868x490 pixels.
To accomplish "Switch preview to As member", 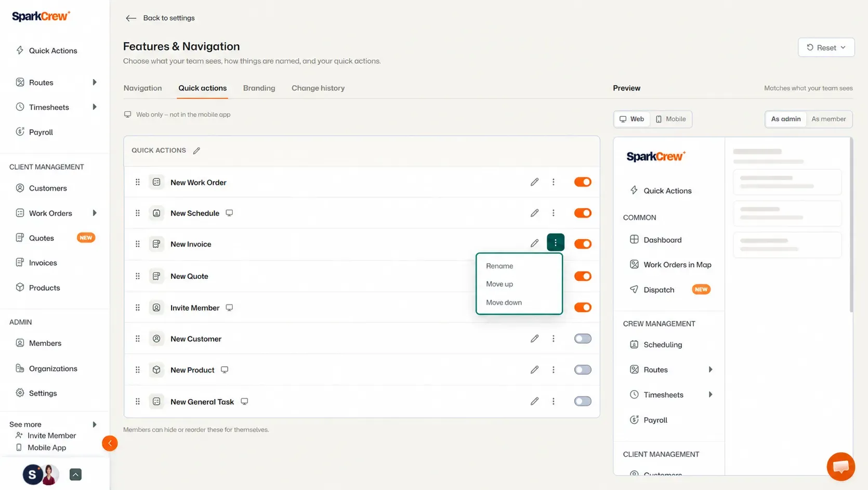I will click(828, 119).
